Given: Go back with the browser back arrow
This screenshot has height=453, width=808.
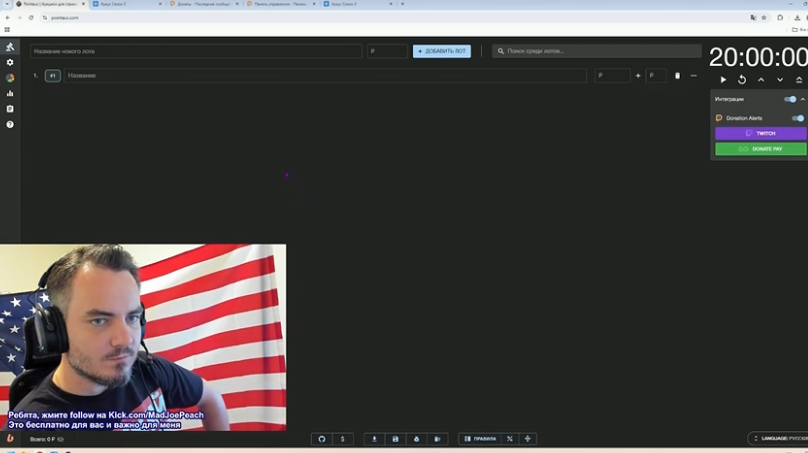Looking at the screenshot, I should click(8, 18).
